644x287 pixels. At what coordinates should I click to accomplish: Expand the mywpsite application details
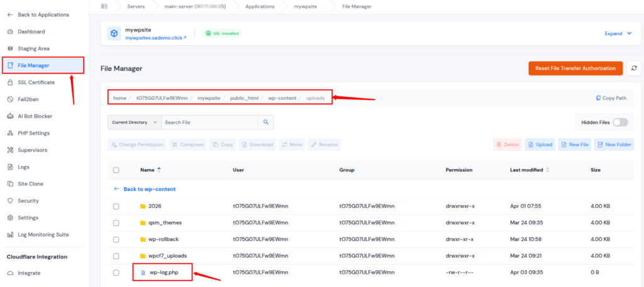(x=618, y=34)
